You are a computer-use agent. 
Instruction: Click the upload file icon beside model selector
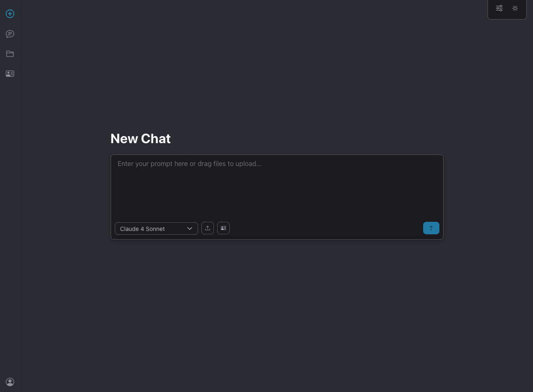pyautogui.click(x=208, y=228)
